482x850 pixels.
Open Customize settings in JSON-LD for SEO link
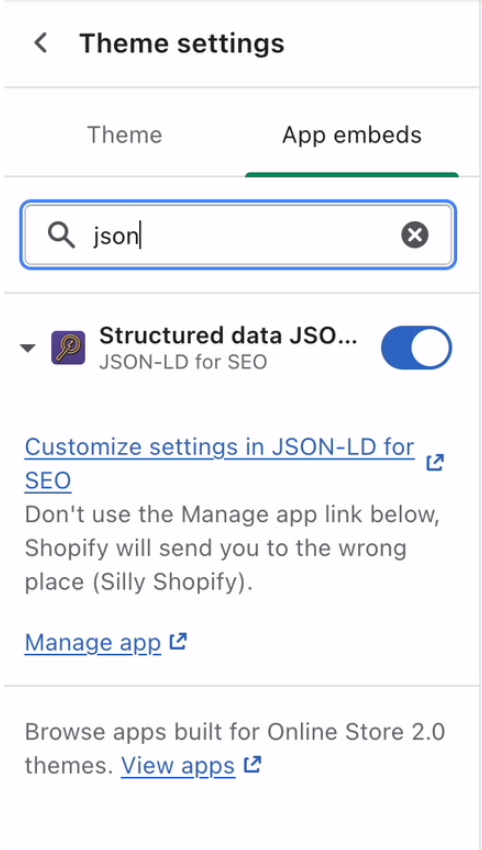220,463
